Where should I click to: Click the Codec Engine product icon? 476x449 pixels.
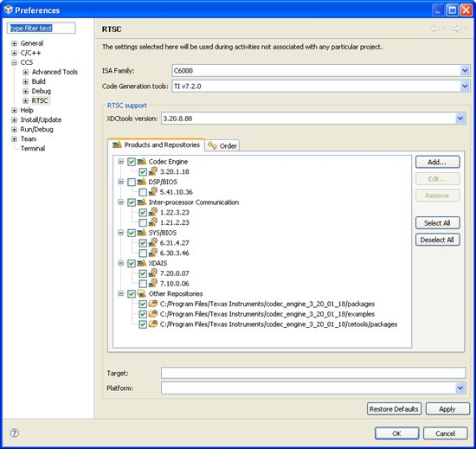(x=141, y=162)
